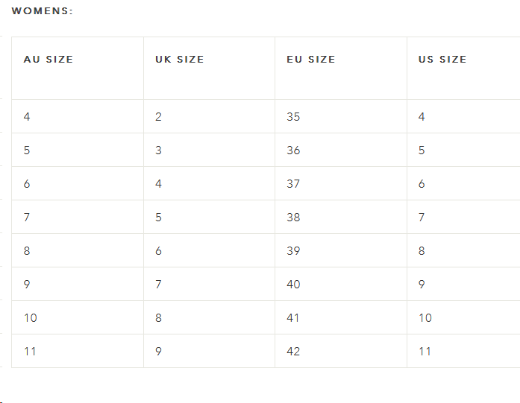Click EU size 38 cell

click(341, 217)
